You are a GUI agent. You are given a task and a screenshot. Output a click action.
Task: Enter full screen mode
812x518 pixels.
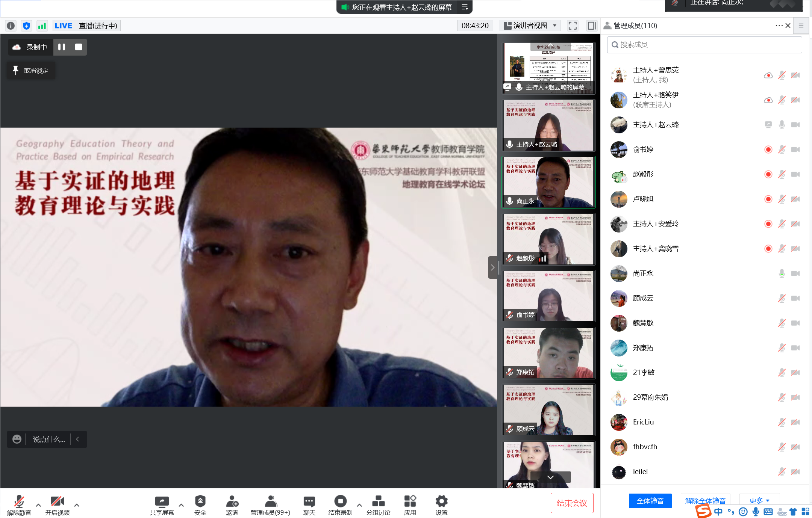573,26
